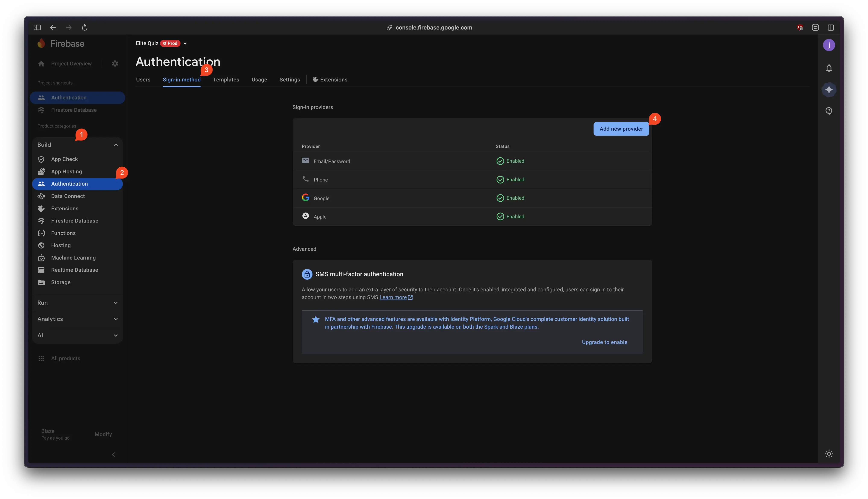This screenshot has height=499, width=868.
Task: Expand the AI category
Action: pyautogui.click(x=77, y=335)
